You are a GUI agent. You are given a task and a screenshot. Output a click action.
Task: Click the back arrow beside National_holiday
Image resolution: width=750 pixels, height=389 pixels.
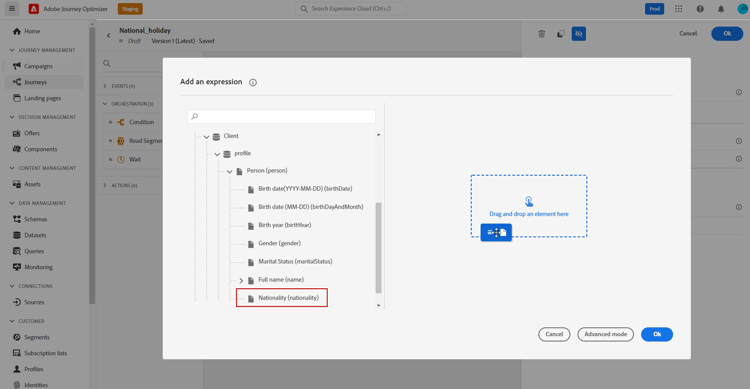click(x=109, y=35)
